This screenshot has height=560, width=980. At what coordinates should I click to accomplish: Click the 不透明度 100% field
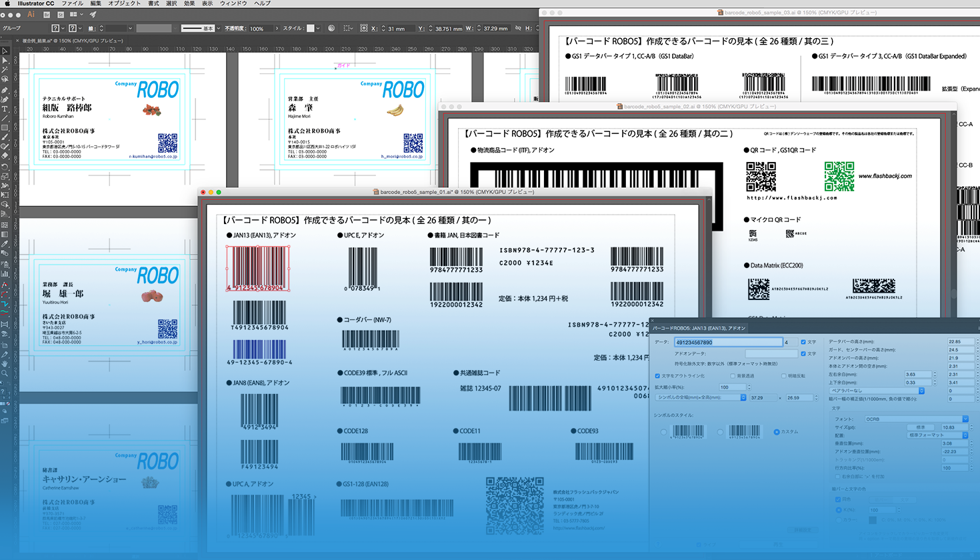[x=261, y=28]
